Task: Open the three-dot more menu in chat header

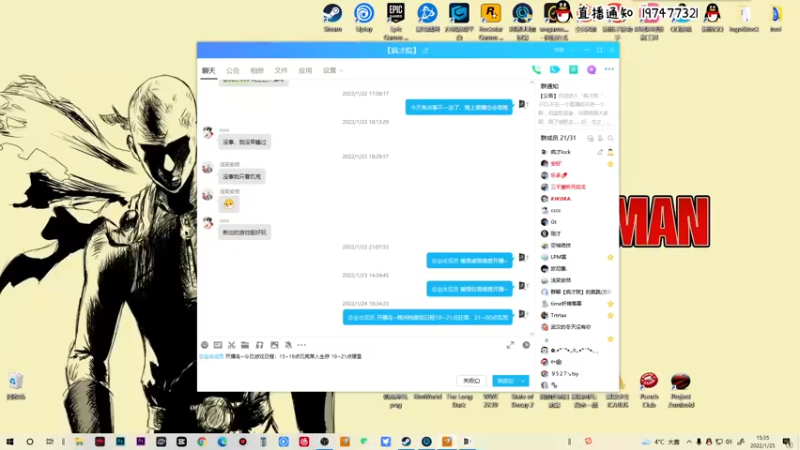Action: tap(609, 69)
